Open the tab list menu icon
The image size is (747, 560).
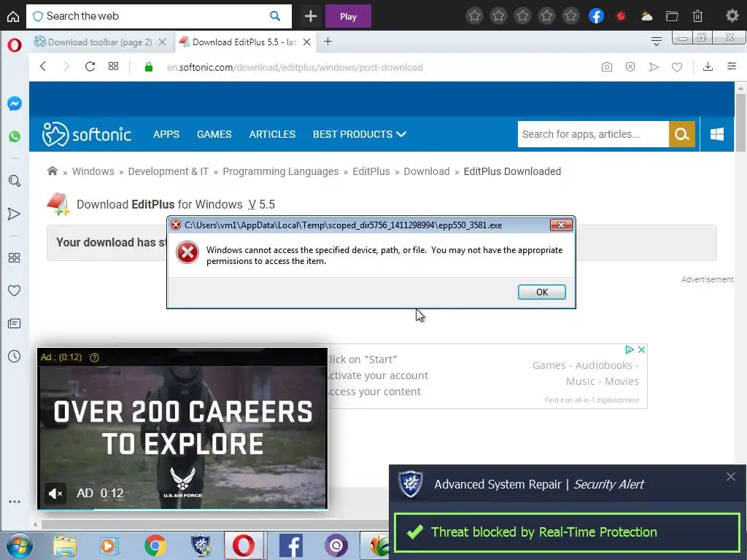tap(657, 42)
